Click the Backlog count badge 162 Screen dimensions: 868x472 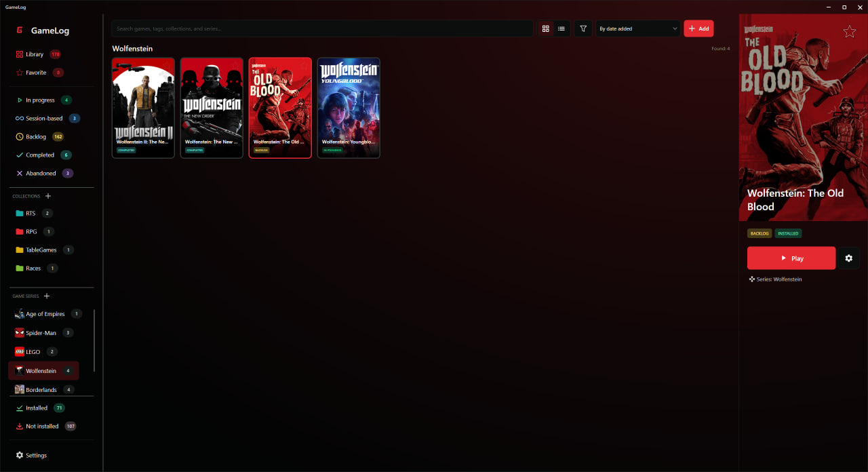(58, 136)
